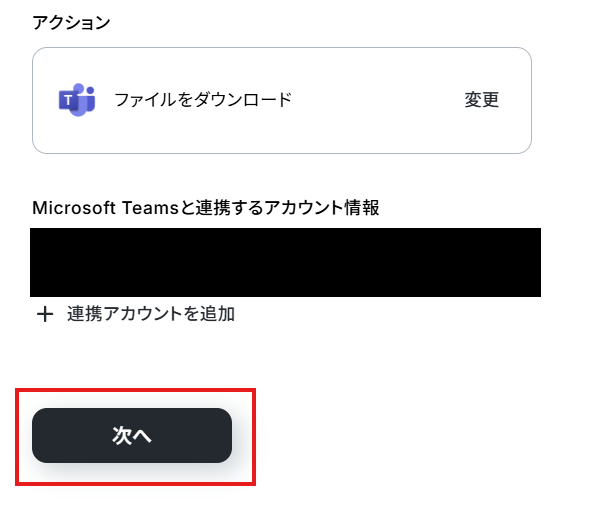Screen dimensions: 589x519
Task: Change the action via 変更
Action: (x=482, y=100)
